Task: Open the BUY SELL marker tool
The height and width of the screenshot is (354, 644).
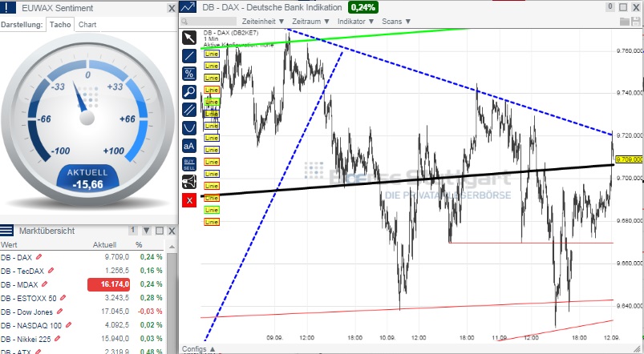Action: (189, 164)
